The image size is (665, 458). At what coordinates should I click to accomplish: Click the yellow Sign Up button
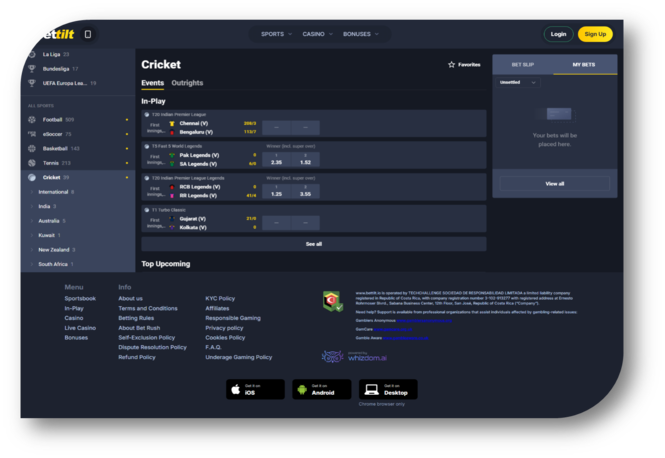click(x=595, y=34)
